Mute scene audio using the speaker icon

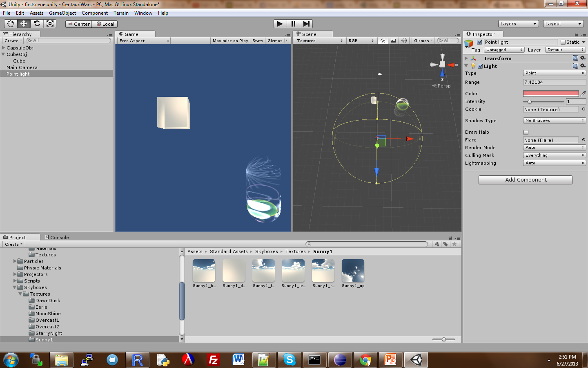403,40
